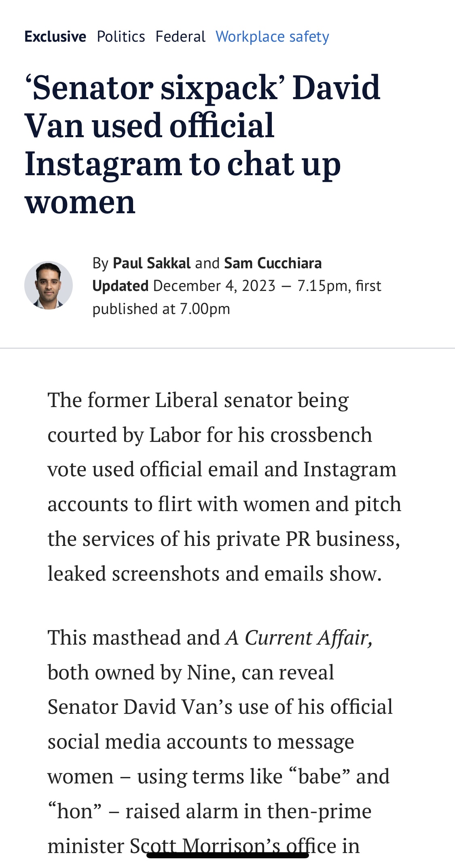This screenshot has height=868, width=455.
Task: Open the Workplace safety topic link
Action: coord(273,37)
